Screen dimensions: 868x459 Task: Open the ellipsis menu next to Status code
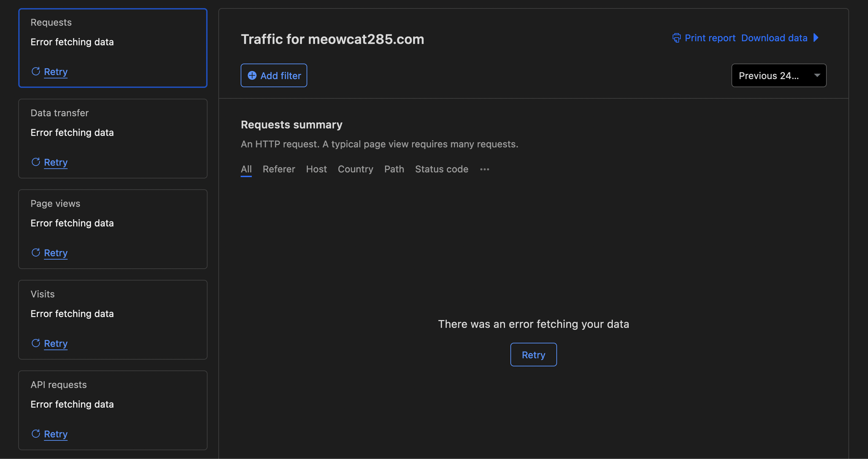tap(485, 169)
